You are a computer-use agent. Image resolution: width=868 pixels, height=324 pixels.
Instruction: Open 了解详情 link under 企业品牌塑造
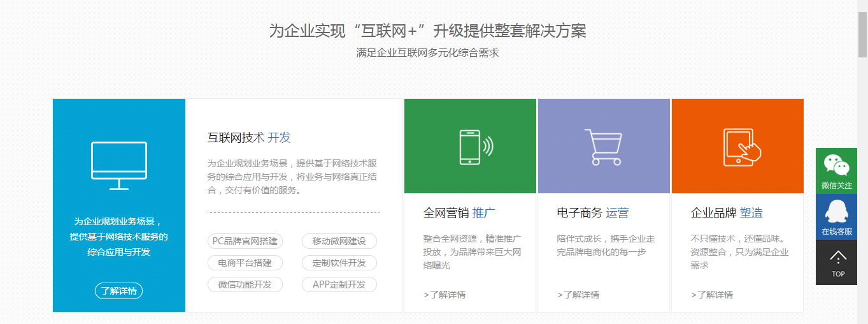point(712,295)
